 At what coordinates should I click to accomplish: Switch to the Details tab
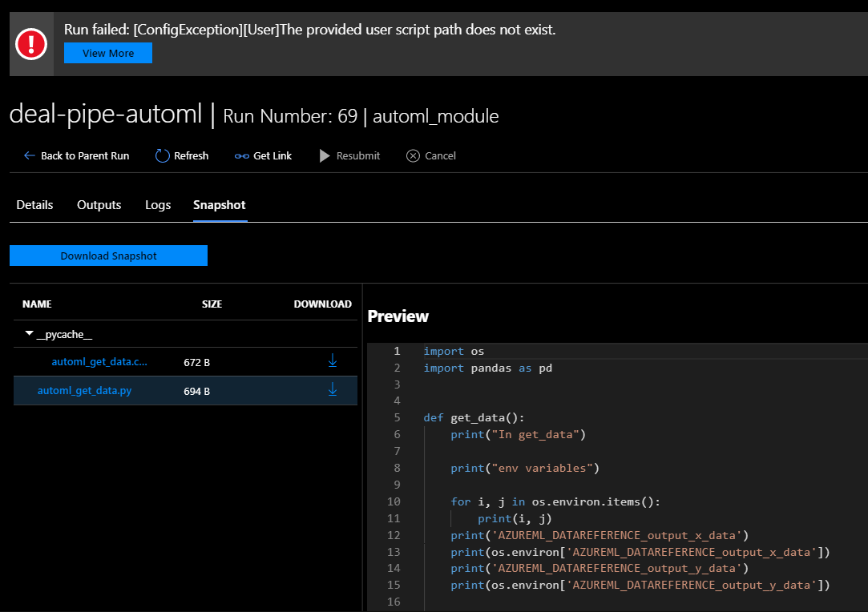pyautogui.click(x=34, y=205)
